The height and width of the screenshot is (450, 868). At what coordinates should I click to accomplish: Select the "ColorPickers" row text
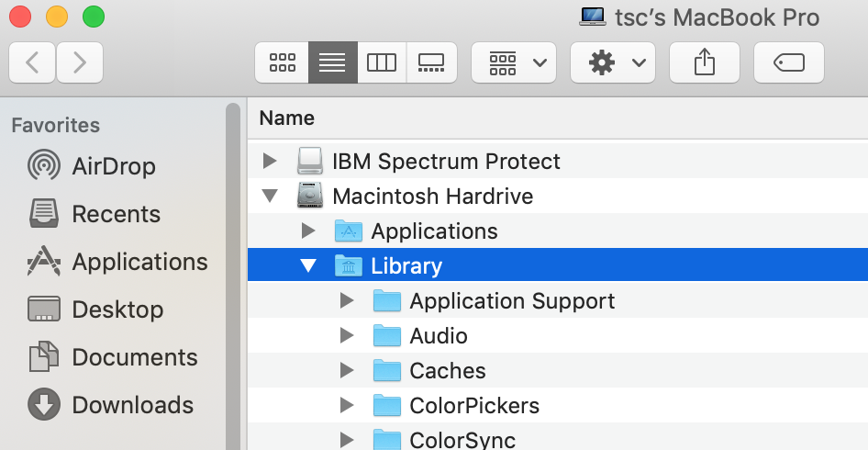pos(474,406)
